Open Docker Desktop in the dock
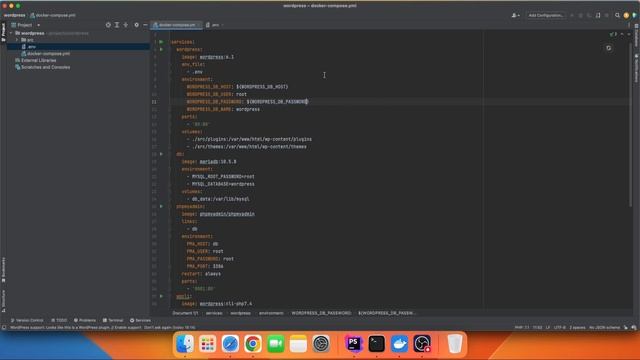 click(399, 343)
